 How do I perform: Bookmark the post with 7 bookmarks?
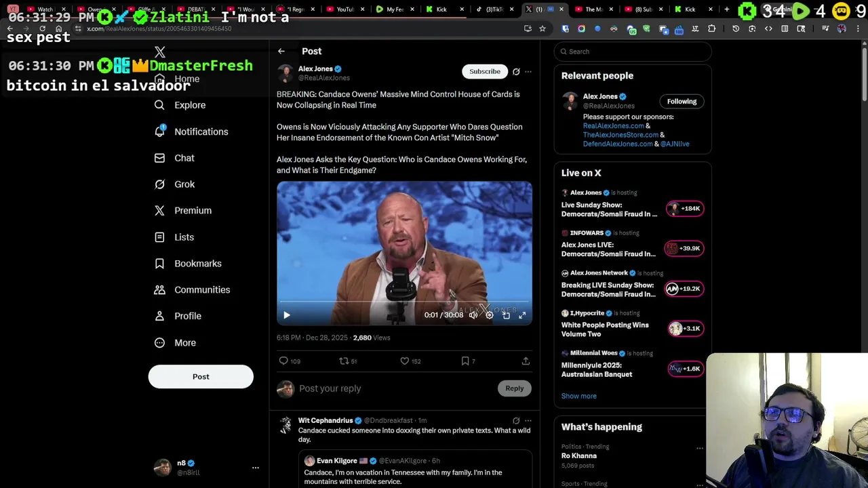[468, 361]
